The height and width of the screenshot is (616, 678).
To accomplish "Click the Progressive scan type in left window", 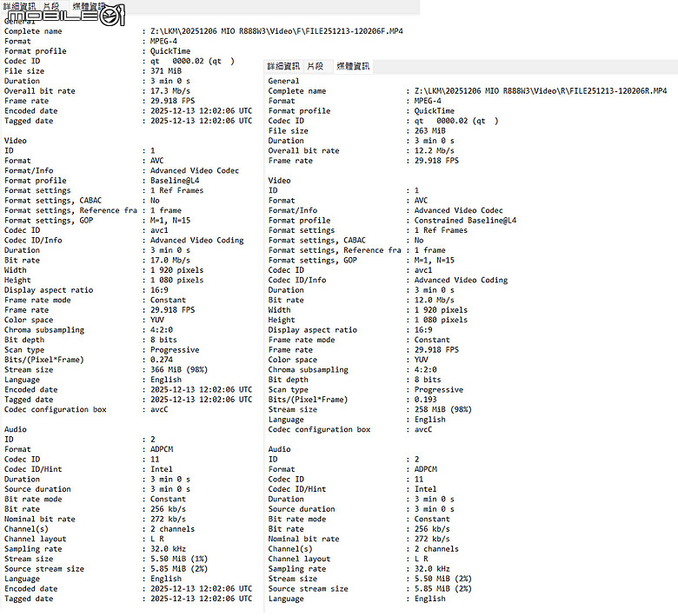I will [175, 350].
